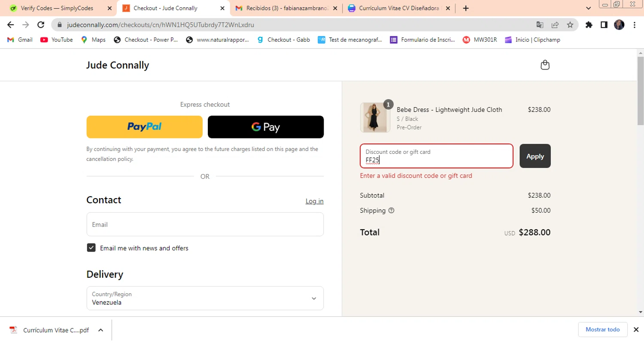Click the browser forward arrow
This screenshot has width=644, height=343.
[x=26, y=25]
